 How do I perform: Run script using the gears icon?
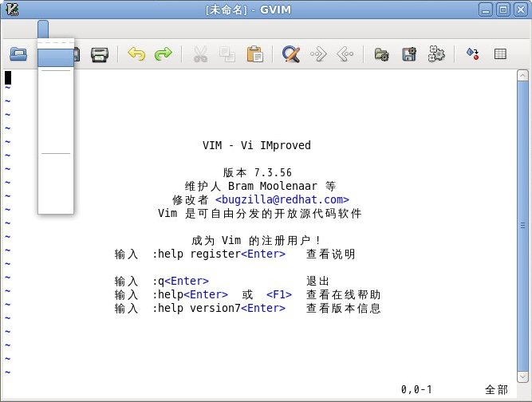coord(436,54)
